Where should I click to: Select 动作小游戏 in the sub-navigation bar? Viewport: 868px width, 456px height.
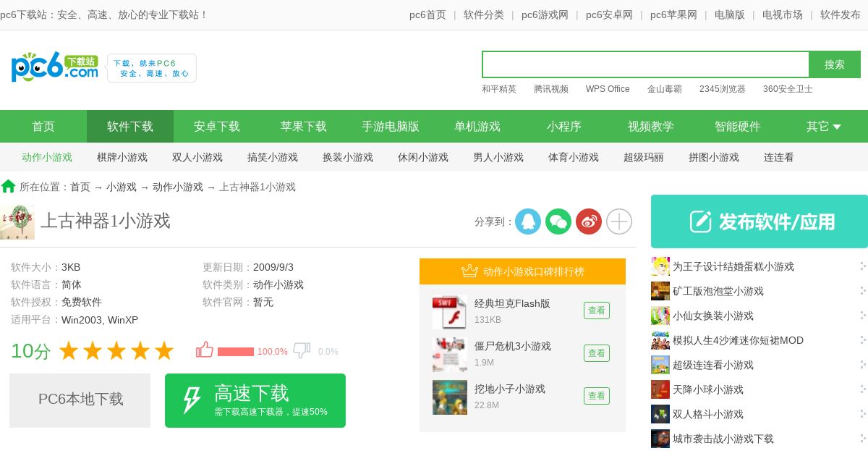(x=47, y=157)
